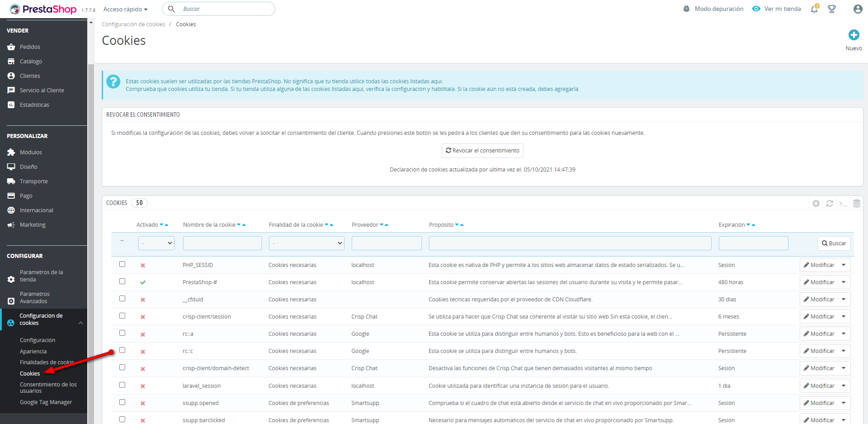Click Modificar for the rc::c row
The height and width of the screenshot is (424, 868).
click(x=819, y=351)
